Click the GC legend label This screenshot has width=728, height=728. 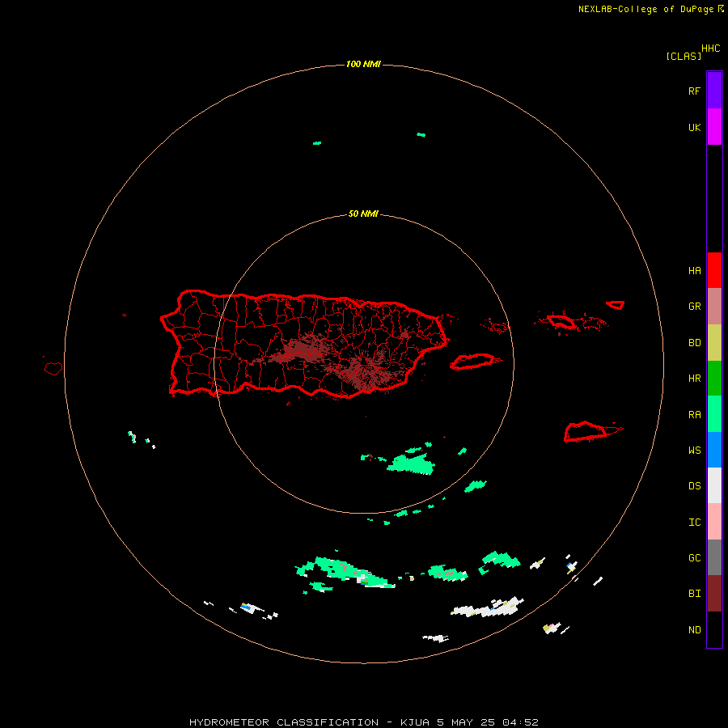point(694,558)
